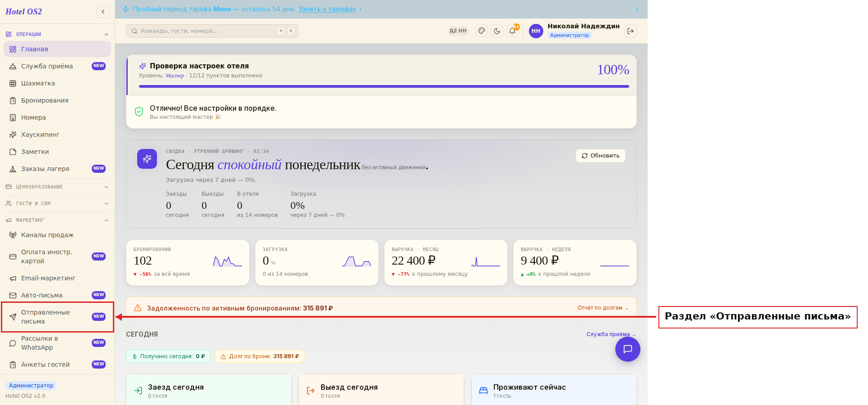
Task: Open the Авто-письма envelope icon
Action: 13,295
